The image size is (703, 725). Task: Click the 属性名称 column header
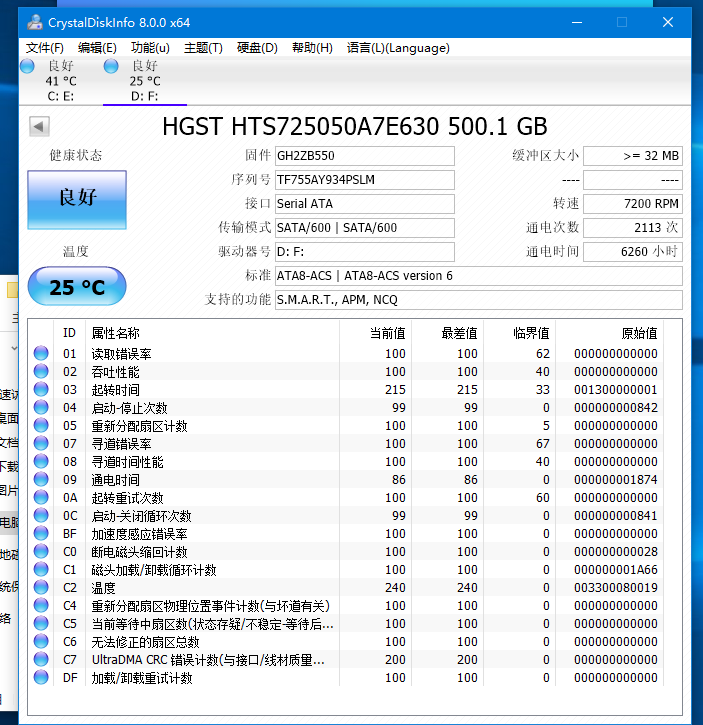212,333
